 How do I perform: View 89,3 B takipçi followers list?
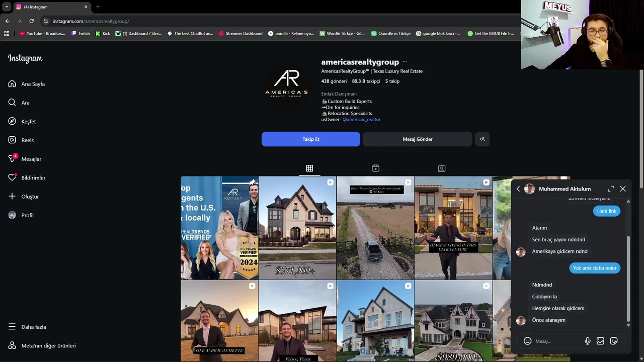(366, 81)
